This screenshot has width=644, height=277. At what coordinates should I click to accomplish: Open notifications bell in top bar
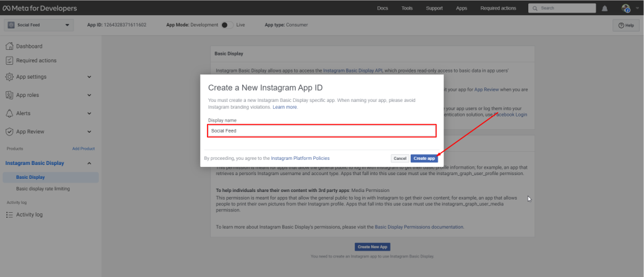[x=604, y=8]
